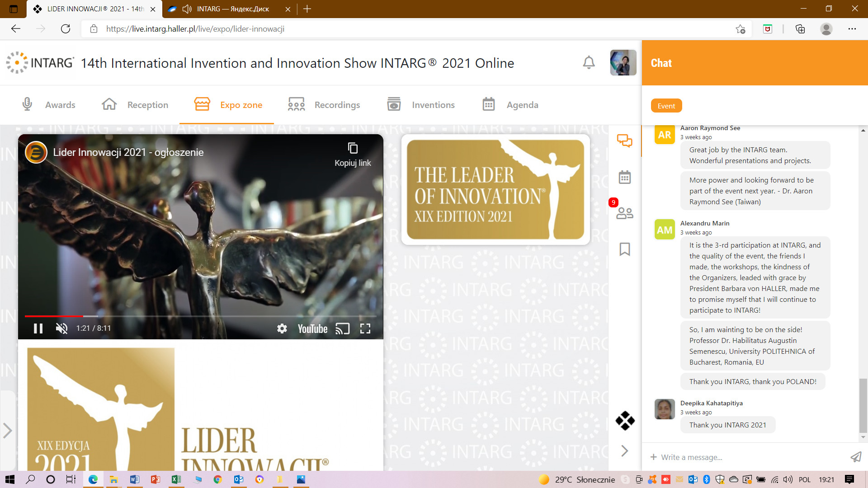Open the browser profile icon

point(826,29)
